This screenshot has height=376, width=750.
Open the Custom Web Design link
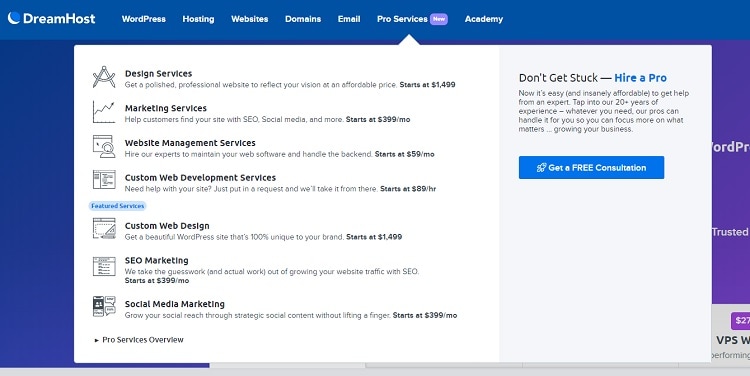167,226
